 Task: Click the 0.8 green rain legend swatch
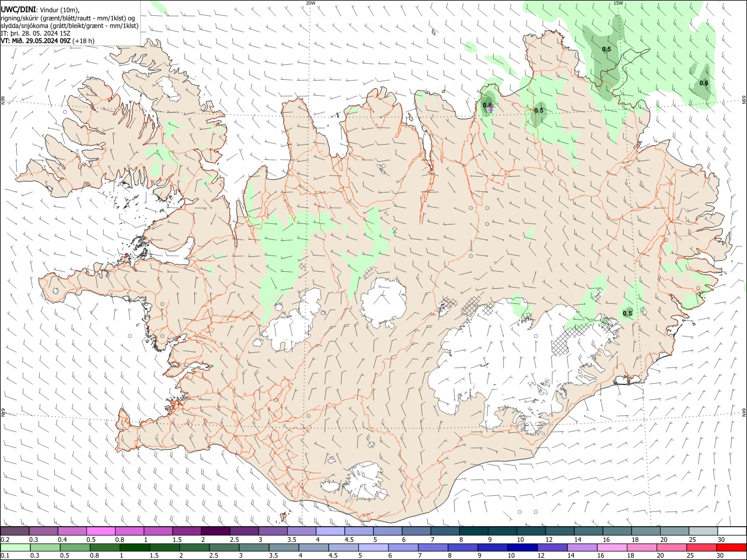(104, 547)
